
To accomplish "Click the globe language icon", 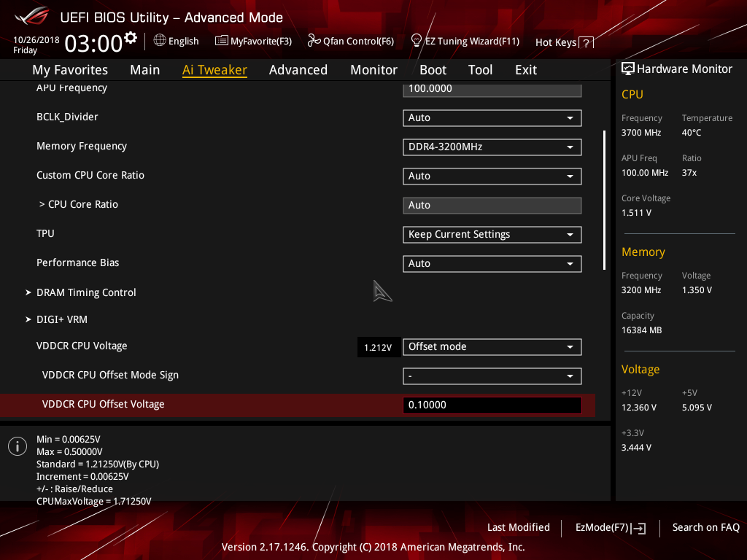I will click(160, 41).
